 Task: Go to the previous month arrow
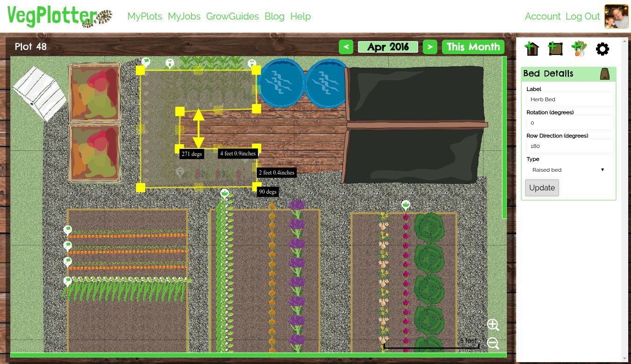tap(346, 47)
